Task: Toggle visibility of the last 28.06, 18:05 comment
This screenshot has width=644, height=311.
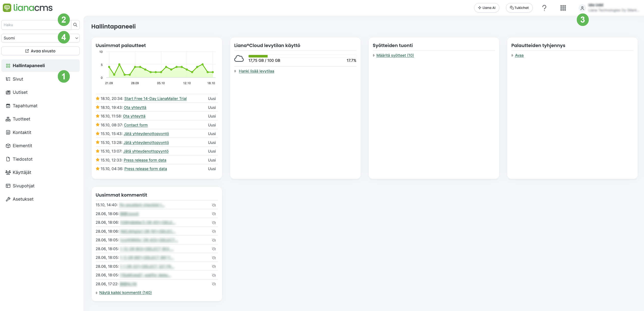Action: pos(214,275)
